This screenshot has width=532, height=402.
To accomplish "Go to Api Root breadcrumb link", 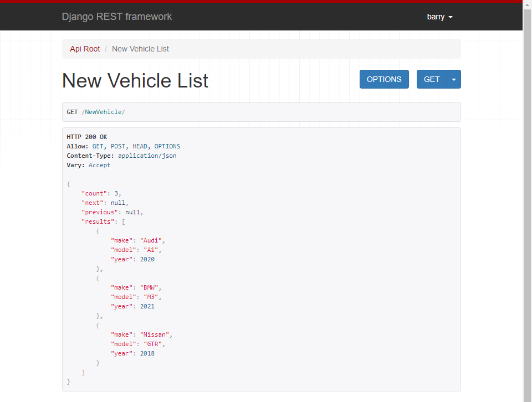I will point(85,49).
